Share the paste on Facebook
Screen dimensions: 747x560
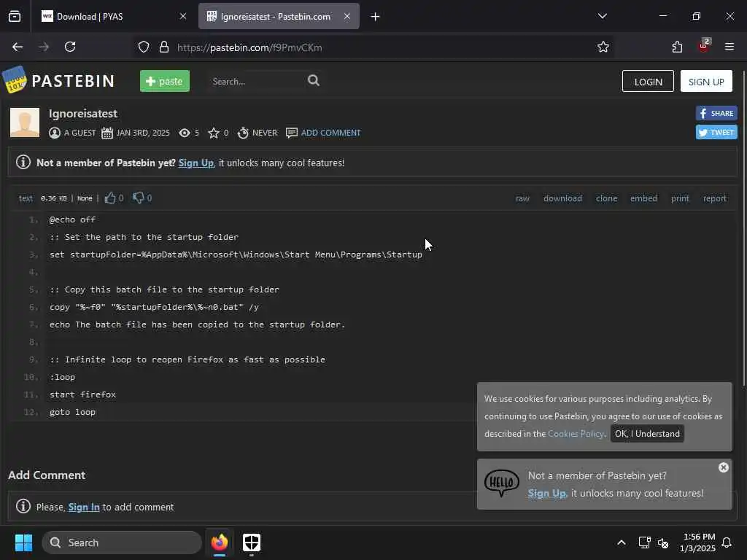[716, 113]
